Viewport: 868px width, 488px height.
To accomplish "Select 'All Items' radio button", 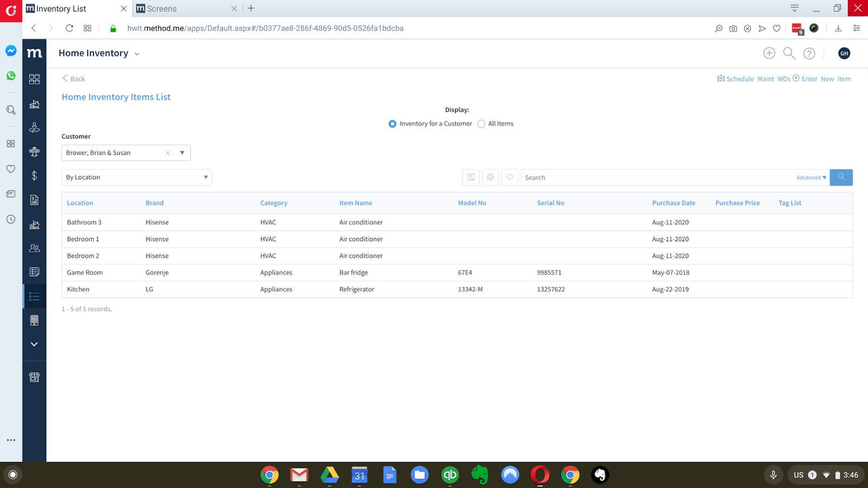I will [x=481, y=124].
